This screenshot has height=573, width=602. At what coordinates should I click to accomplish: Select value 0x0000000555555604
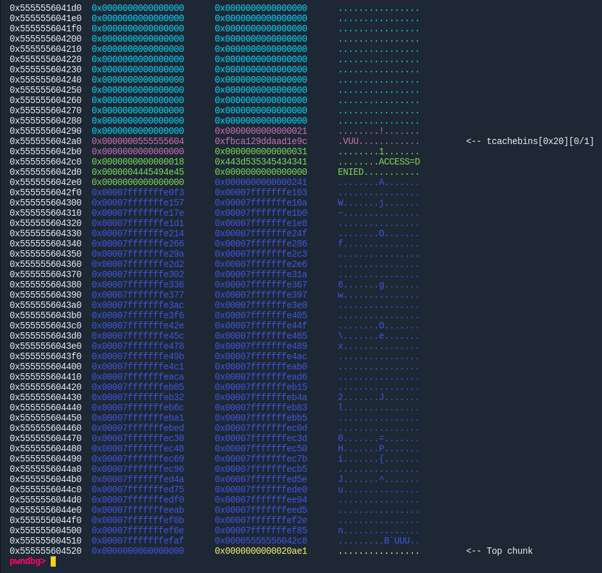click(x=138, y=141)
